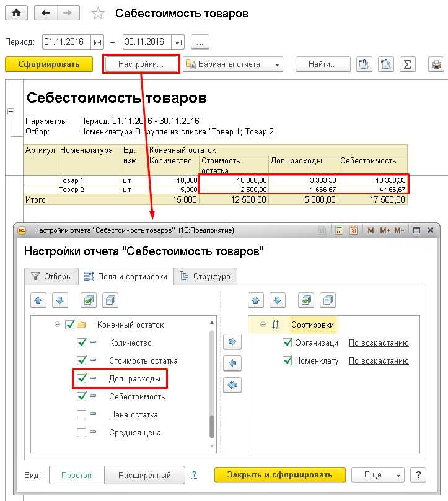Viewport: 448px width, 501px height.
Task: Move field up in fields list
Action: pos(38,300)
